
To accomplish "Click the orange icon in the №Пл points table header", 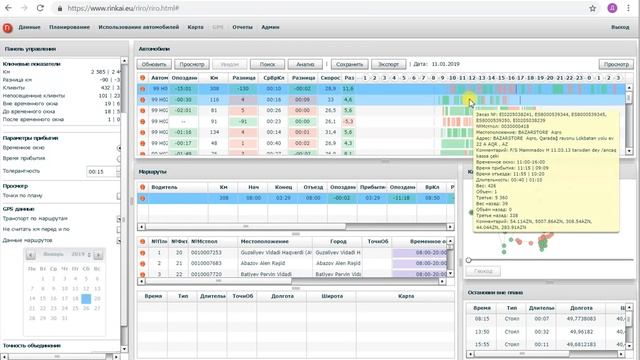I will pyautogui.click(x=142, y=242).
